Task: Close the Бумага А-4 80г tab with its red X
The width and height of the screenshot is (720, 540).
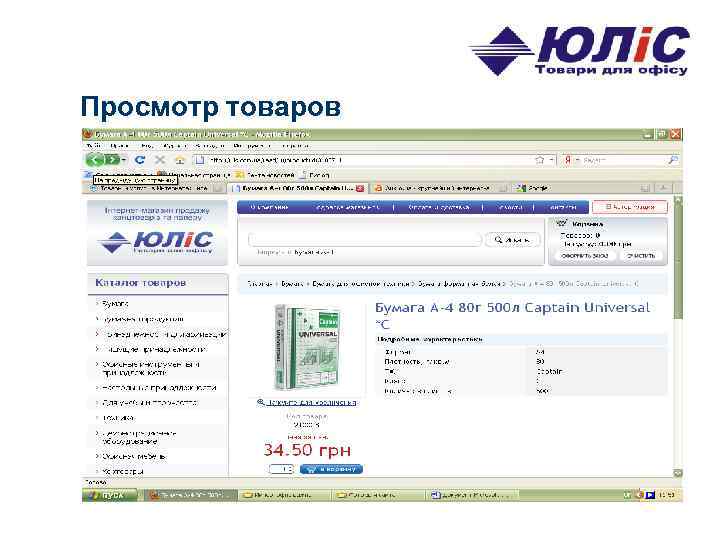Action: [x=360, y=188]
